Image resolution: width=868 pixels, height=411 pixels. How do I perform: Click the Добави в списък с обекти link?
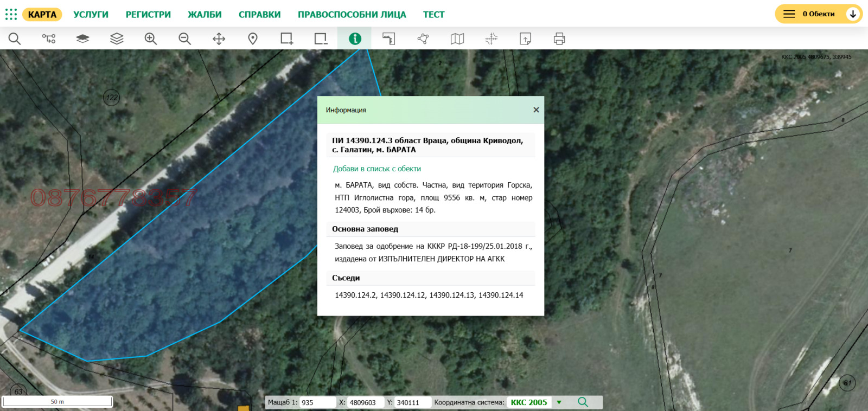(377, 169)
